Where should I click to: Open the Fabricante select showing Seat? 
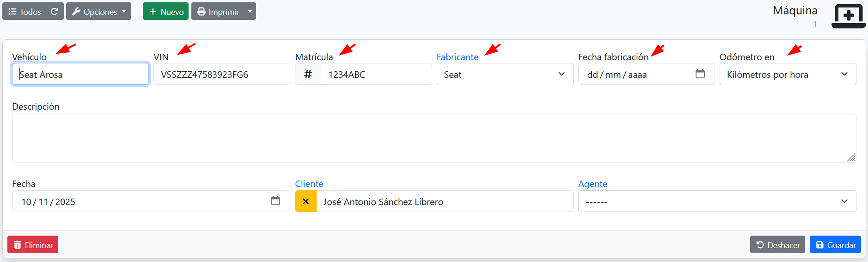(x=504, y=74)
